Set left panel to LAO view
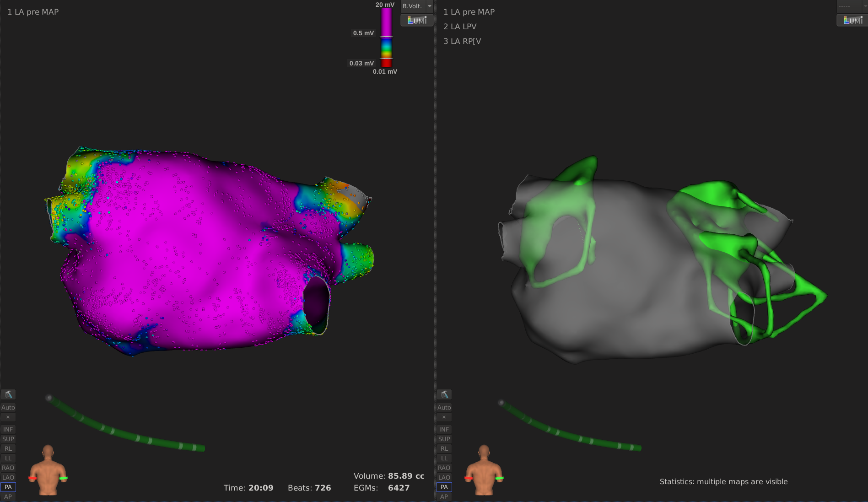This screenshot has height=502, width=868. (x=8, y=477)
